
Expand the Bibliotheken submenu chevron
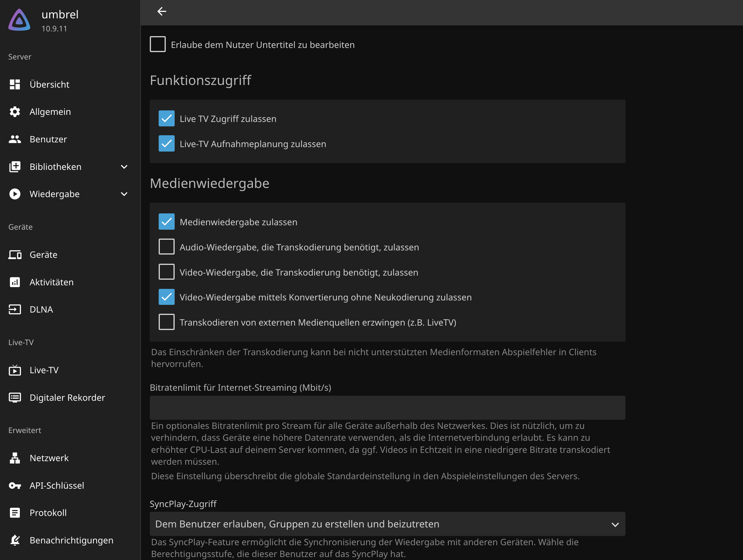(x=124, y=167)
